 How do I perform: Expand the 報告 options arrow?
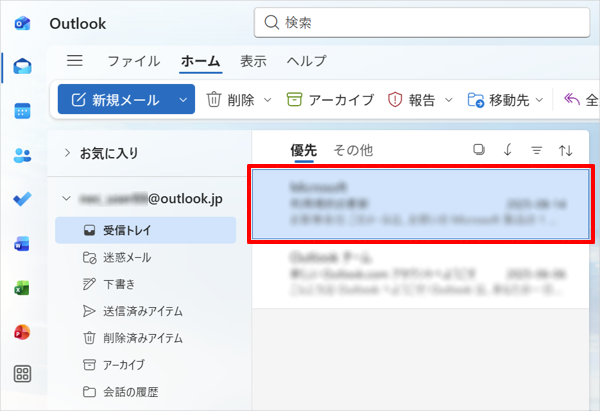click(448, 100)
